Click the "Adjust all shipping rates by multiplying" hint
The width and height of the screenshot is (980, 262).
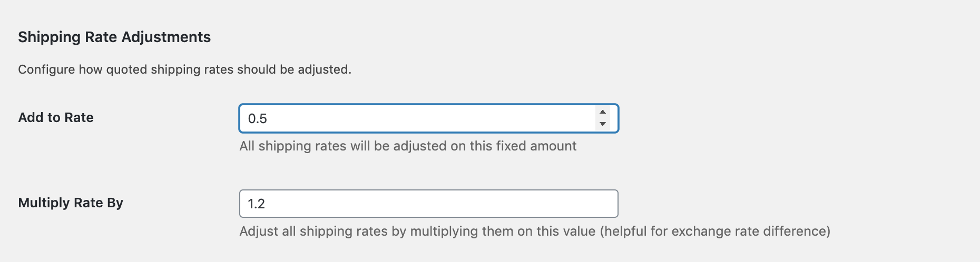point(534,231)
